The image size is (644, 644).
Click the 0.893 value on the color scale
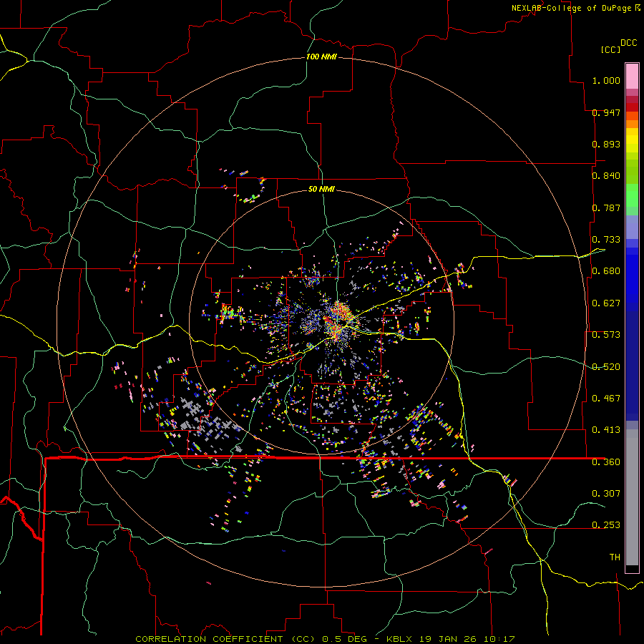606,144
